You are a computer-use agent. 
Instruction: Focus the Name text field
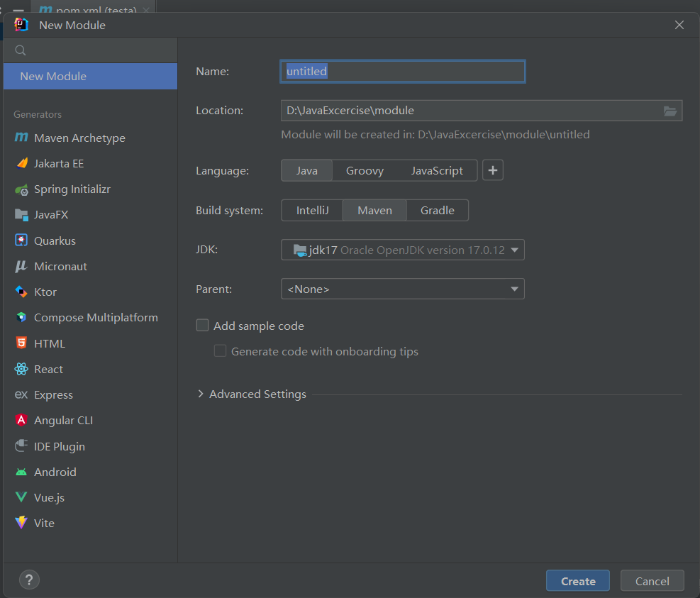[x=403, y=72]
